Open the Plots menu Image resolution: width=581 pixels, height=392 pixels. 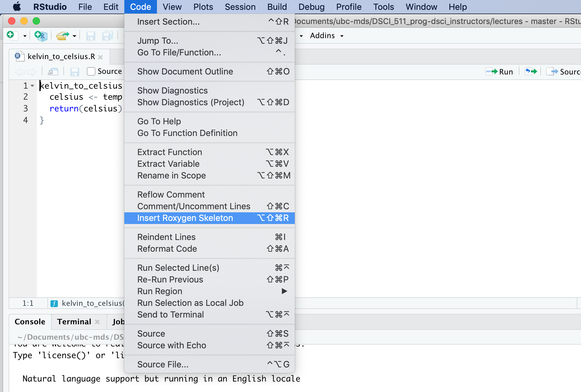tap(203, 7)
